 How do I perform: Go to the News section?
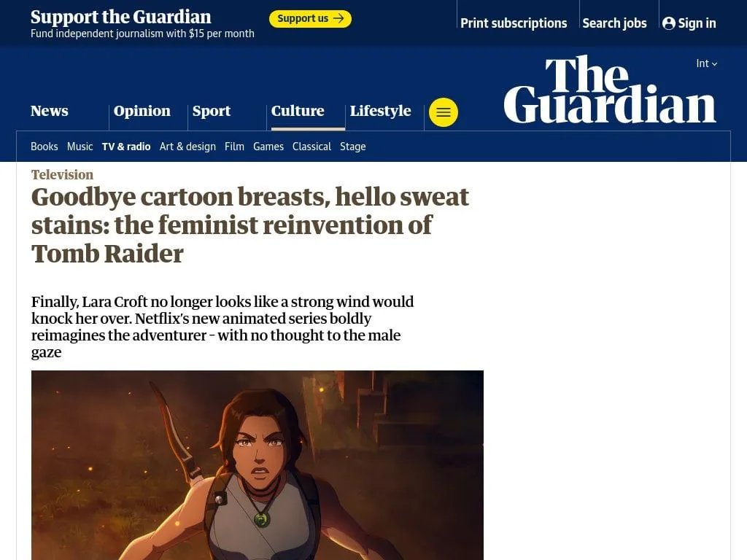point(50,111)
